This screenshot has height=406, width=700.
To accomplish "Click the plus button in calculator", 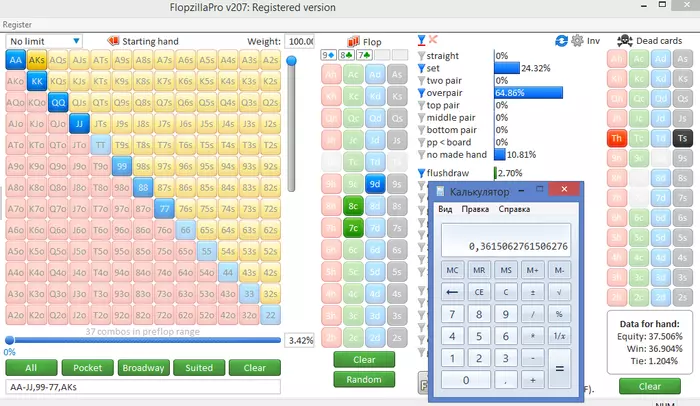I will [533, 380].
